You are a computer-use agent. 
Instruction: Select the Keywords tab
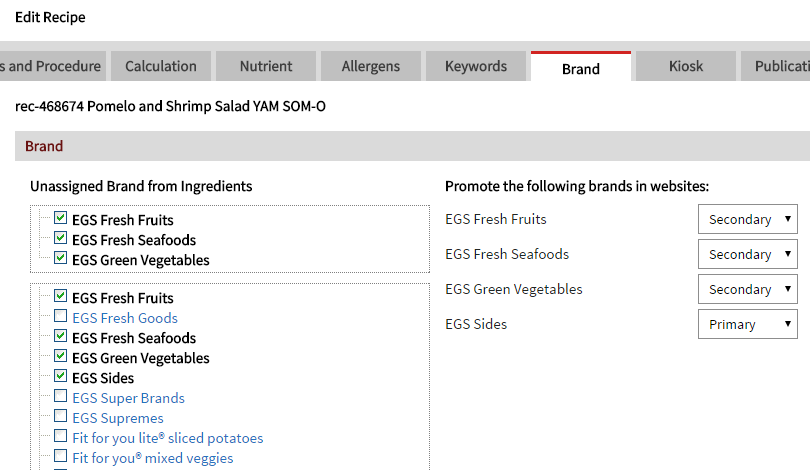pos(476,66)
